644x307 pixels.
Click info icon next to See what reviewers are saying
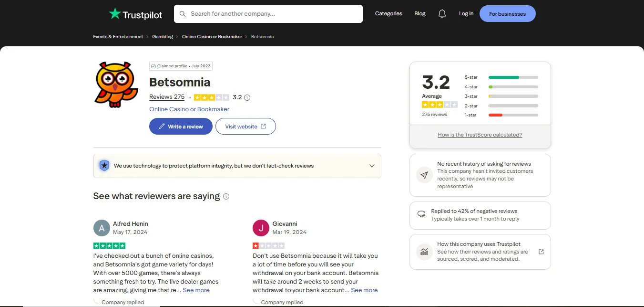click(226, 196)
